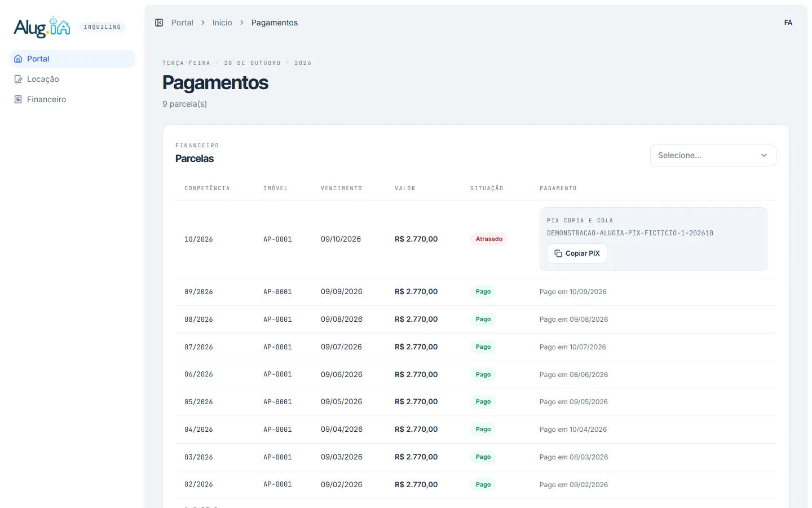Click the Locação document icon
Viewport: 812px width, 508px height.
(x=18, y=79)
